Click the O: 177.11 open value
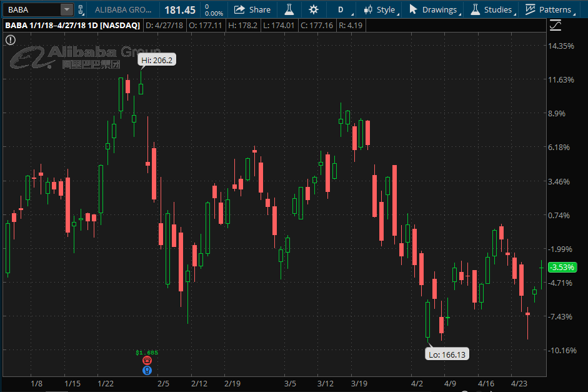This screenshot has height=392, width=588. [x=206, y=26]
